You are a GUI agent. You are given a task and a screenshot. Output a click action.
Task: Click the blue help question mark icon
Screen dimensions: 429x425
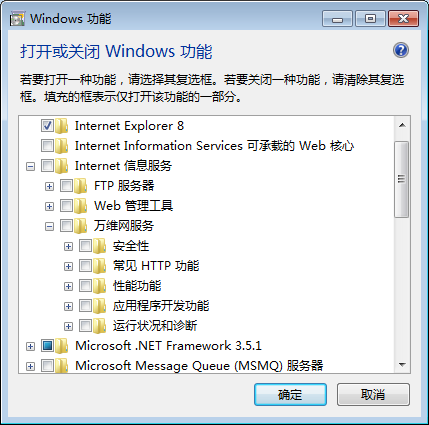401,50
